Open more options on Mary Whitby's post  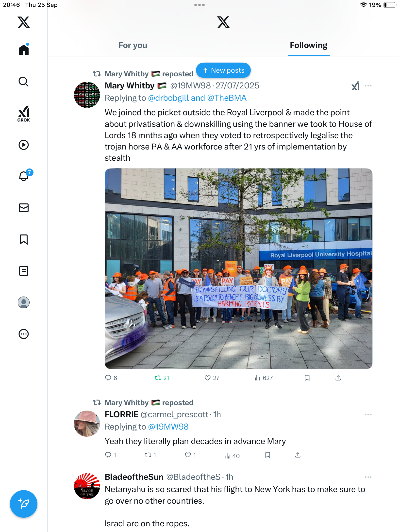point(368,86)
